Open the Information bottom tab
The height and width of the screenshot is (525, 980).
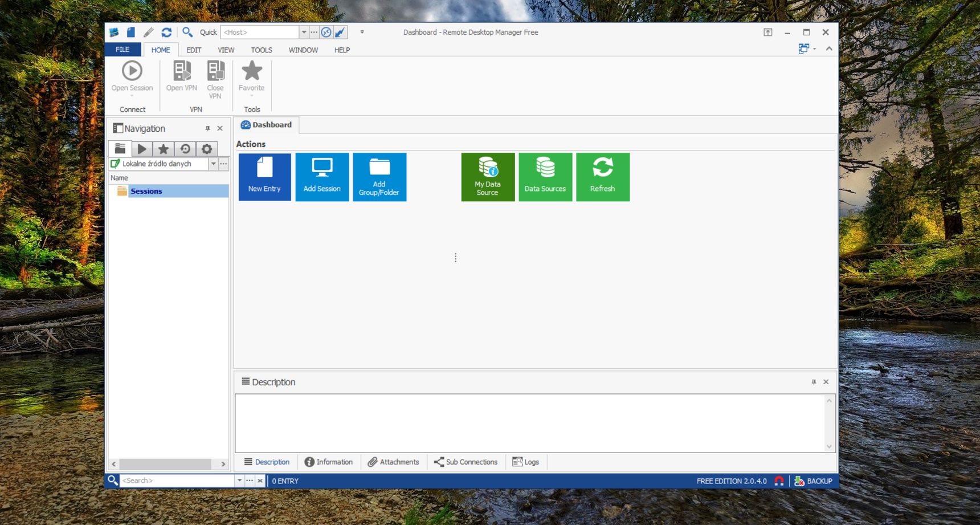[329, 462]
